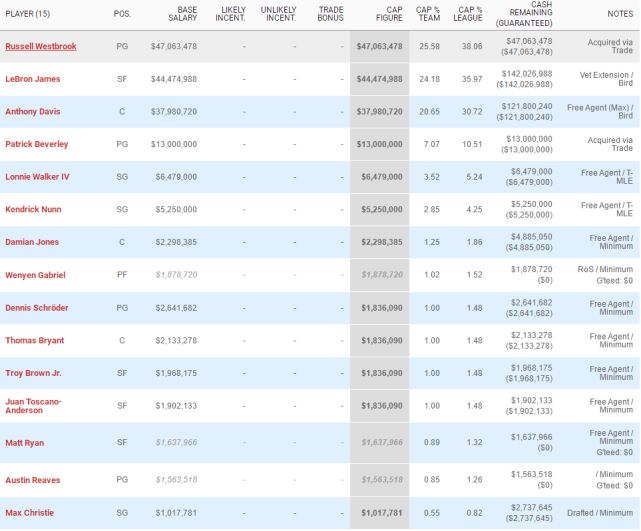Select Patrick Beverley cap % league 10.51
This screenshot has width=641, height=531.
472,144
